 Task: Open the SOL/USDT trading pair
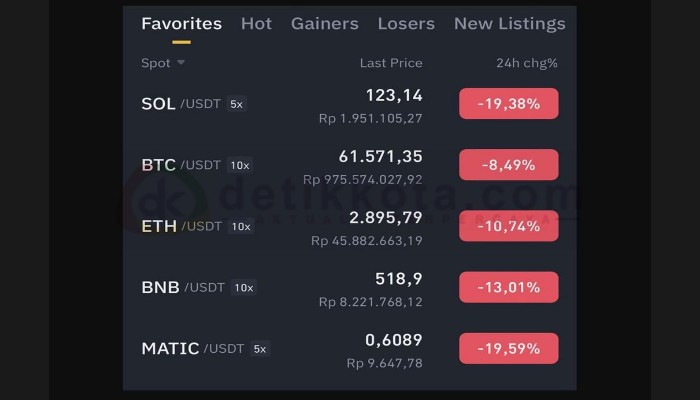pyautogui.click(x=350, y=104)
